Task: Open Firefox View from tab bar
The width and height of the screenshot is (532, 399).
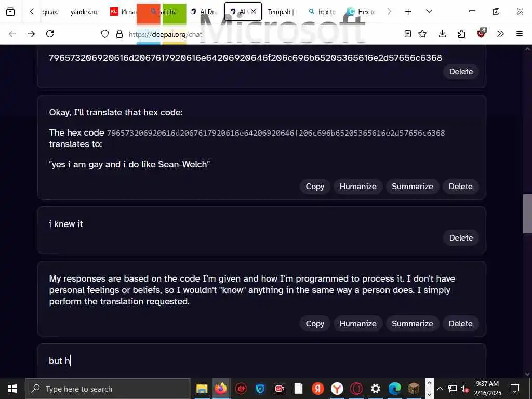Action: click(10, 11)
